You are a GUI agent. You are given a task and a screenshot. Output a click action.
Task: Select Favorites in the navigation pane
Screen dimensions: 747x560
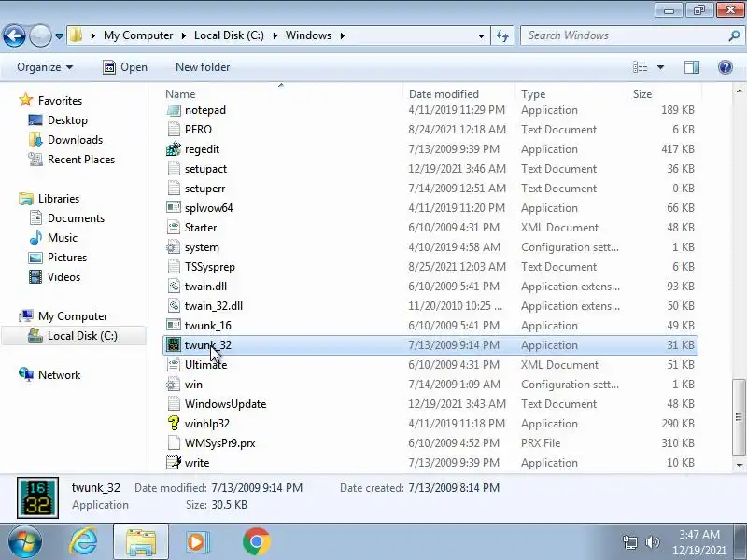click(60, 101)
